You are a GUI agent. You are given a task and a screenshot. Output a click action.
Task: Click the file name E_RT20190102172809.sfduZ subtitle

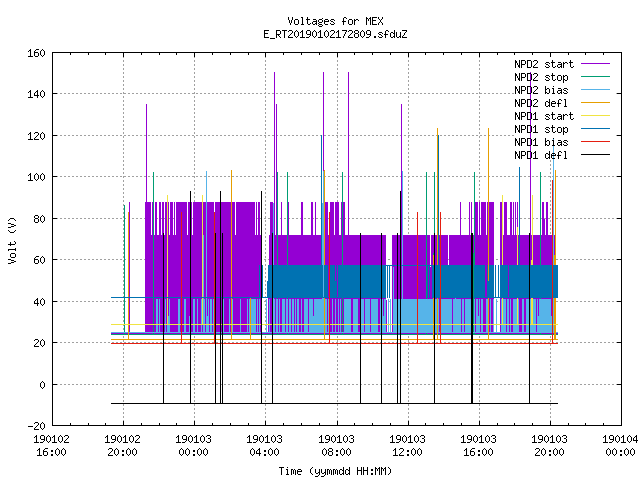point(335,34)
